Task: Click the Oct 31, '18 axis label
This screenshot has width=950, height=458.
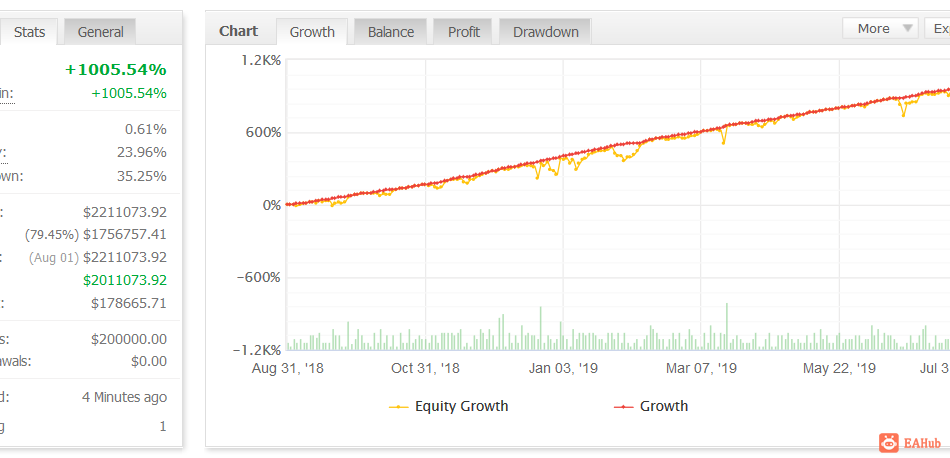Action: [x=425, y=368]
